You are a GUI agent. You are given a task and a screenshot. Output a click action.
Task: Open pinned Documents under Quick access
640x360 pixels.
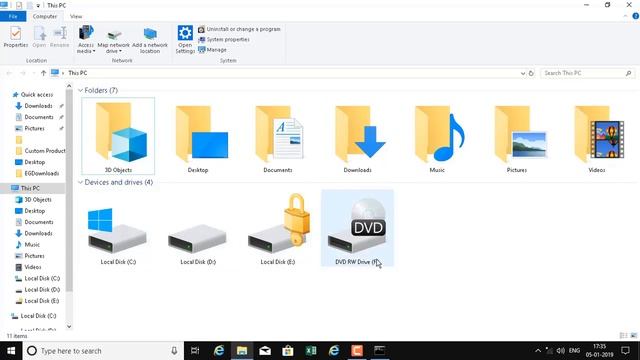tap(38, 117)
